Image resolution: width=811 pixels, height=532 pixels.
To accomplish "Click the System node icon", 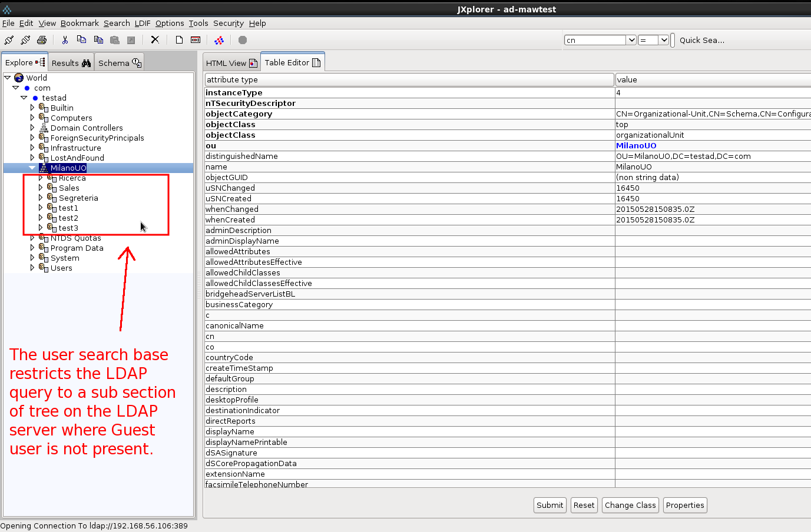I will pos(44,258).
